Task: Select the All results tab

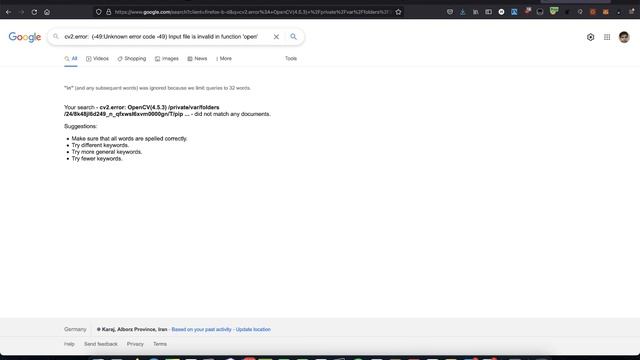Action: [x=71, y=59]
